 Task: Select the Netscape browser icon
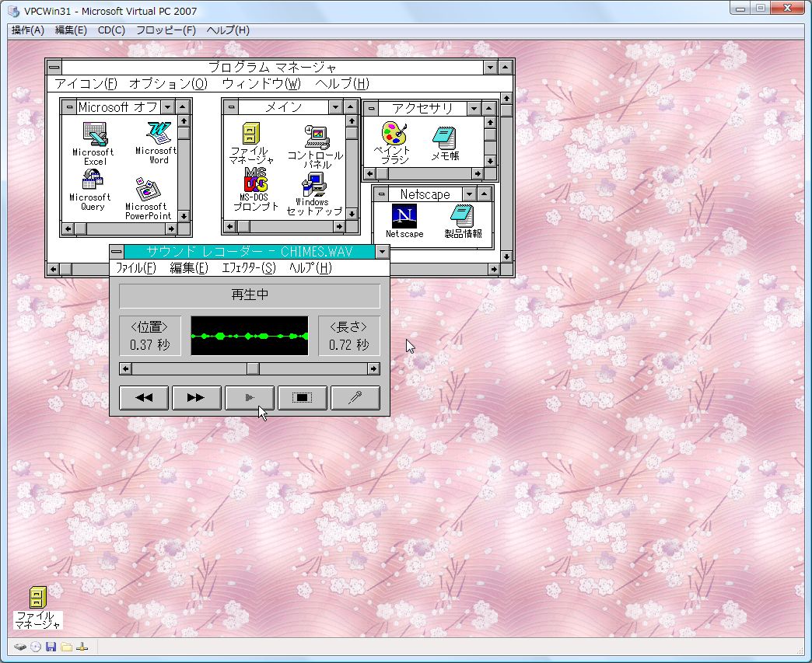click(404, 215)
